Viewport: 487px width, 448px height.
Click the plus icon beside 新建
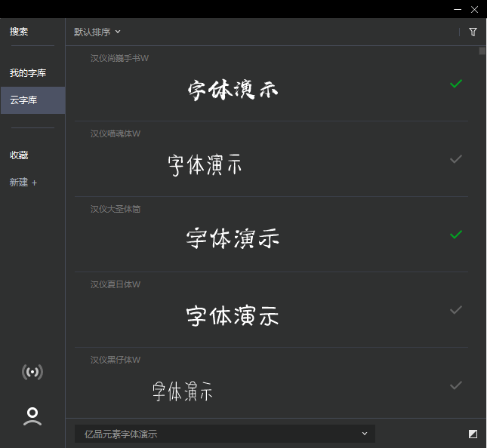click(x=34, y=183)
